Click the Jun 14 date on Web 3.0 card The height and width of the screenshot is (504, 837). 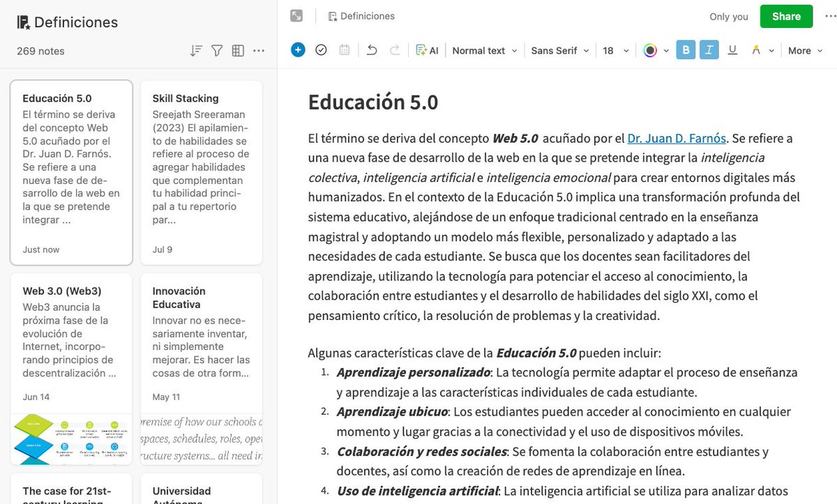click(36, 397)
